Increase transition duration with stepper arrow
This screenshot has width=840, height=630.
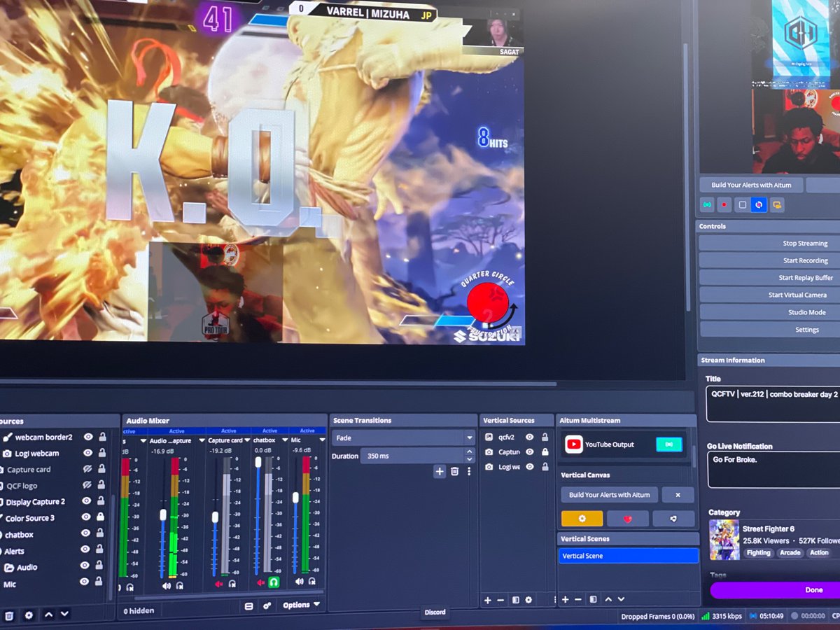[x=470, y=451]
